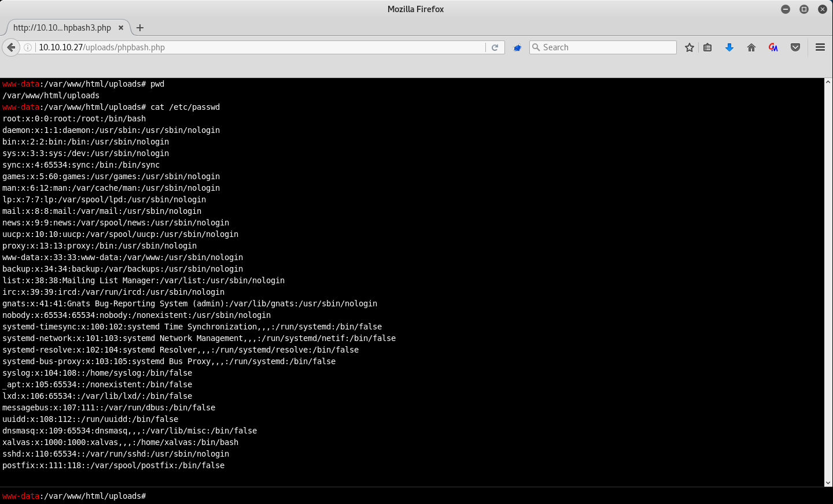Save page to Pocket
Screen dimensions: 833x504
[x=795, y=47]
